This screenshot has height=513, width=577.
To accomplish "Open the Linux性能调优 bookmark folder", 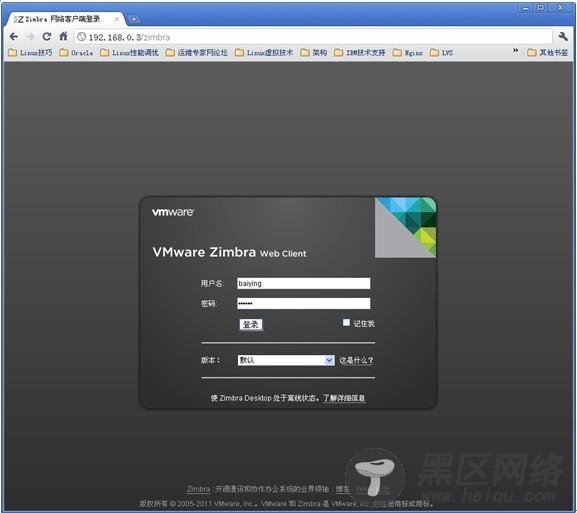I will click(129, 53).
